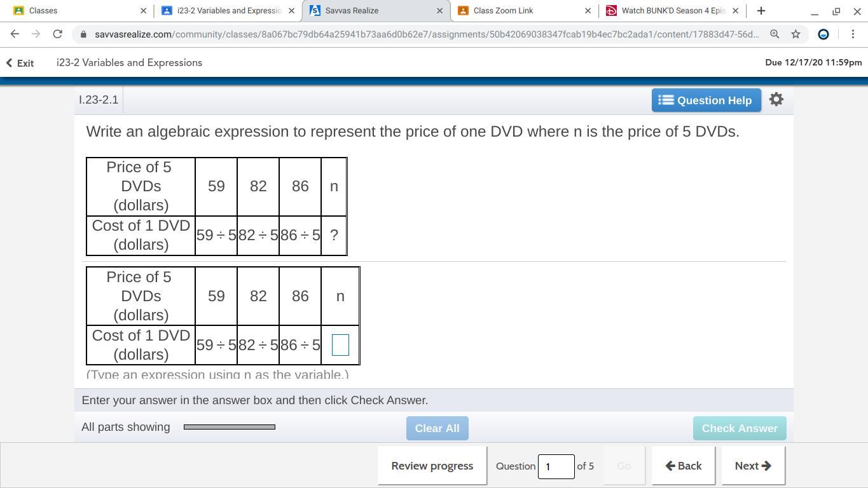Screen dimensions: 868x488
Task: Open Review progress
Action: (x=432, y=466)
